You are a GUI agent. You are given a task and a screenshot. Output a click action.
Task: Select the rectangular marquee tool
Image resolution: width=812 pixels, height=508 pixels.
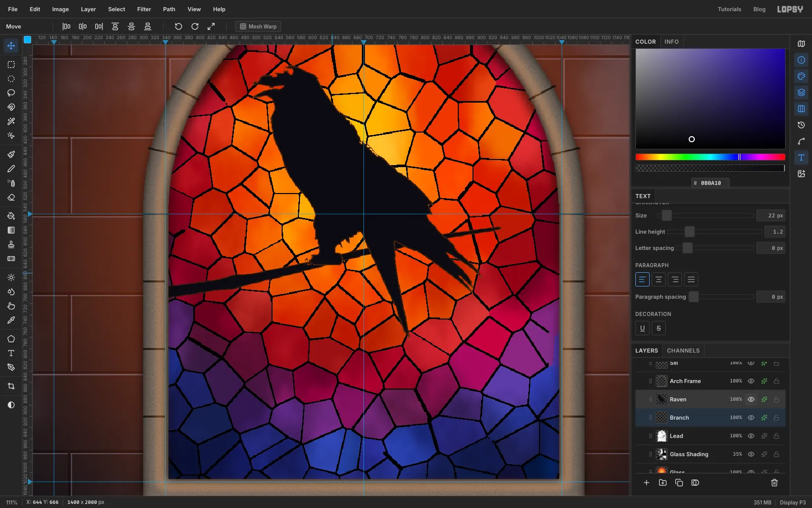11,65
